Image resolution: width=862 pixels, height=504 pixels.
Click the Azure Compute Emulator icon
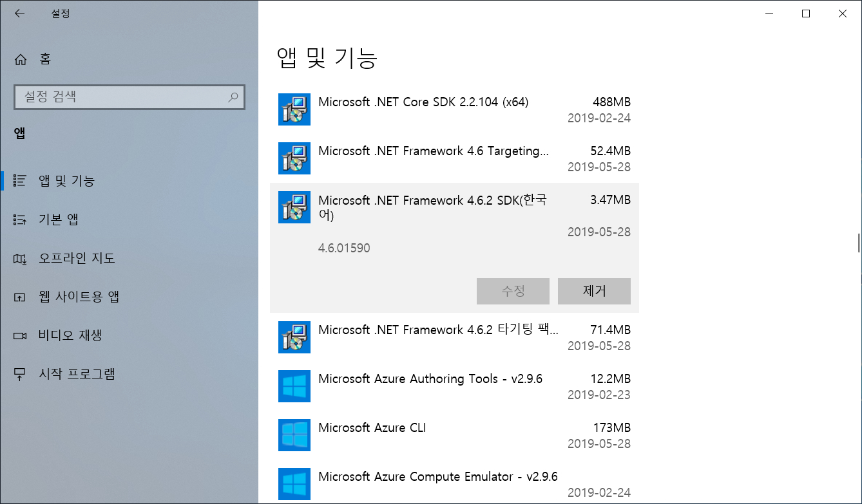click(x=294, y=484)
